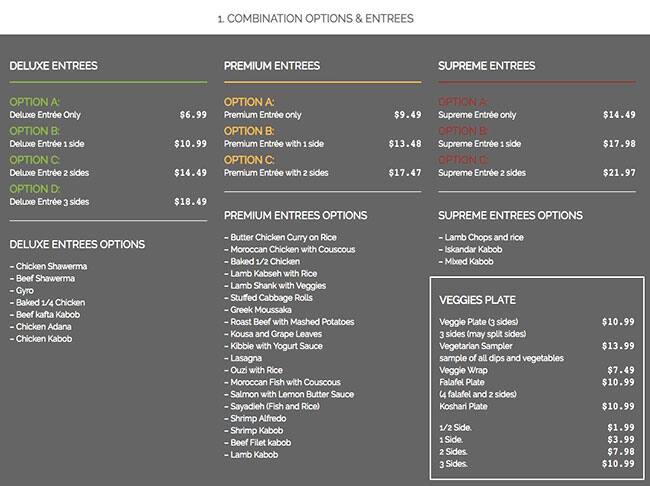Choose Greek Moussaka from premium options
Image resolution: width=650 pixels, height=486 pixels.
click(x=260, y=310)
